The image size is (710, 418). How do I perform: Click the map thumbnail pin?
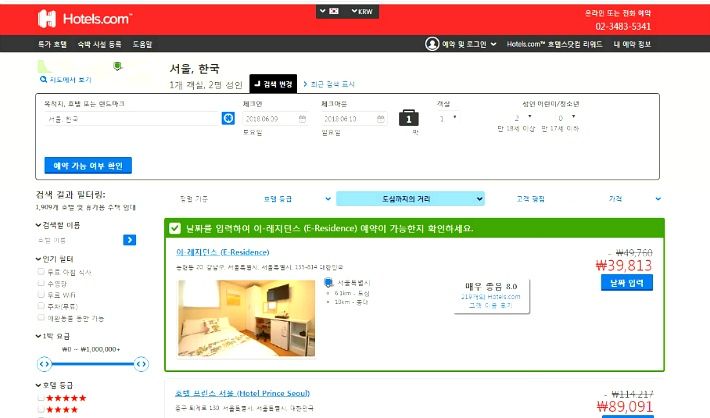click(x=117, y=67)
